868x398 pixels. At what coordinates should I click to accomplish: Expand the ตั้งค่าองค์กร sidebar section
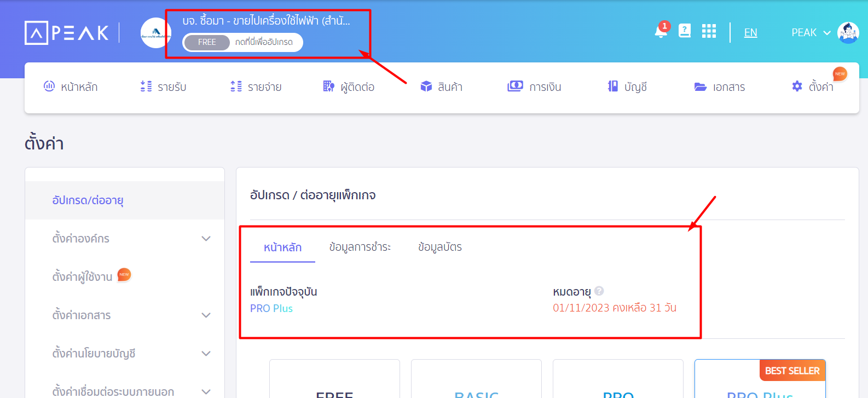click(x=206, y=239)
